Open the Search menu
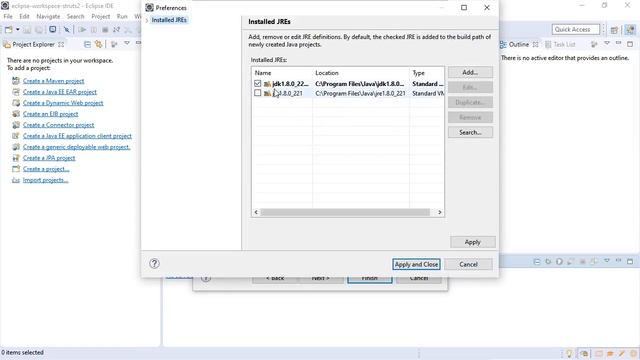 (x=76, y=16)
